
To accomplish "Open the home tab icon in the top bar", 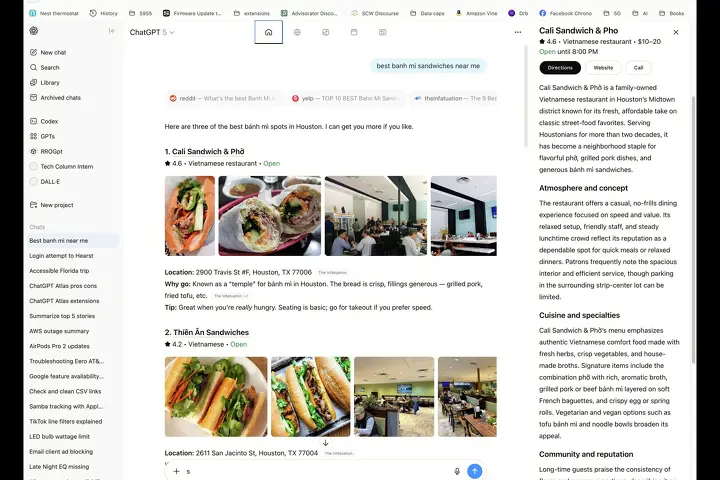I will coord(269,32).
